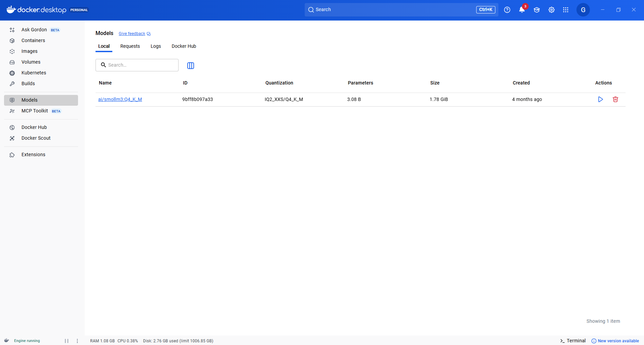Open Extensions in the sidebar

click(41, 154)
